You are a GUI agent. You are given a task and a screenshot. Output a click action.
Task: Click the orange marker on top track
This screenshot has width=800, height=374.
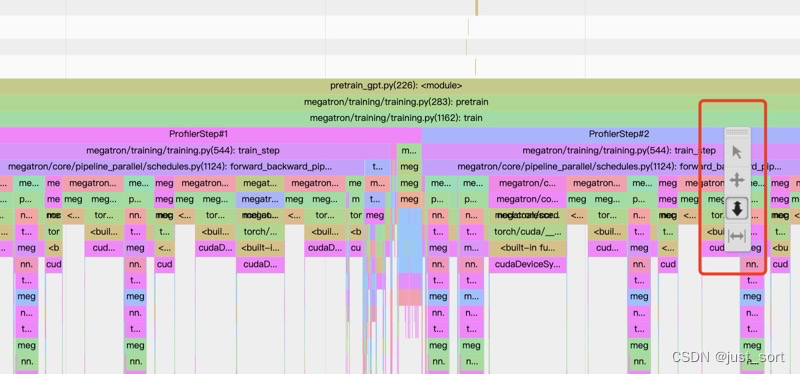(x=477, y=8)
